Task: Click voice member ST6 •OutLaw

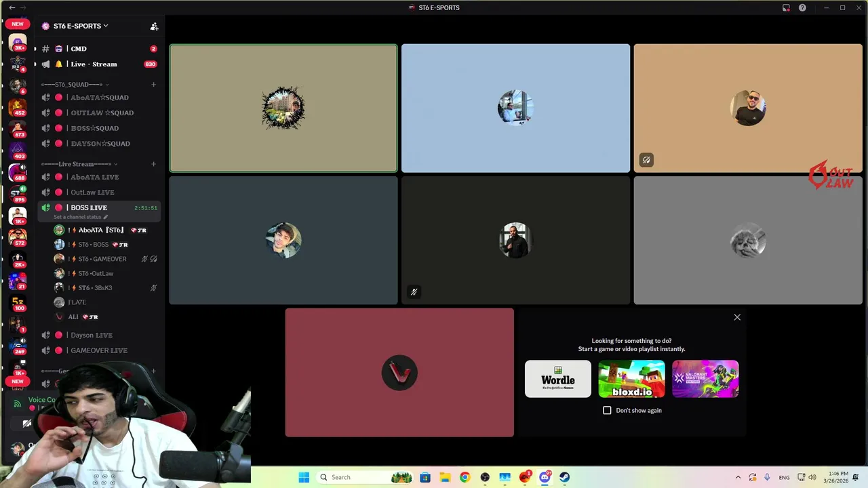Action: tap(106, 273)
